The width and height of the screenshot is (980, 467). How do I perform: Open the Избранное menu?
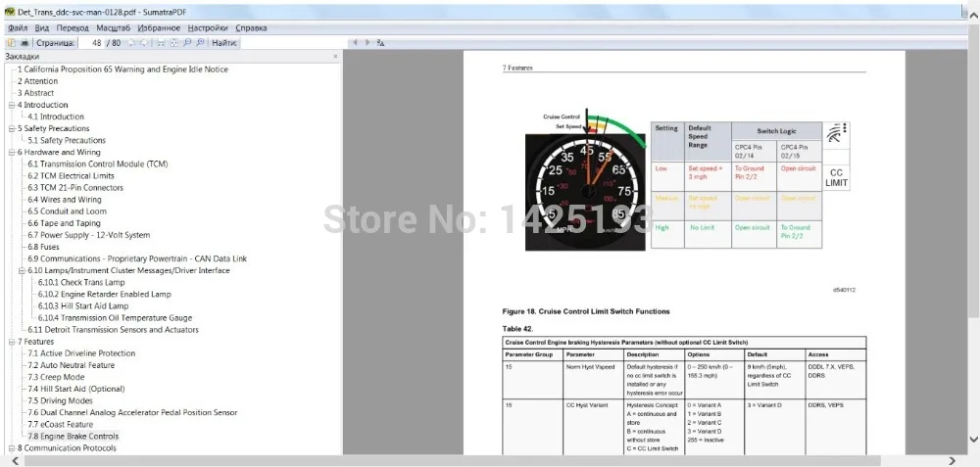coord(158,29)
